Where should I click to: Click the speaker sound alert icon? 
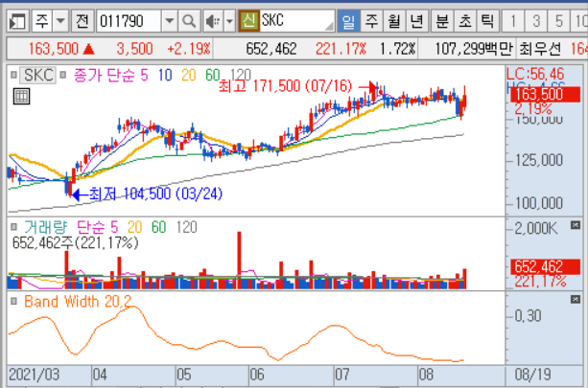coord(213,21)
